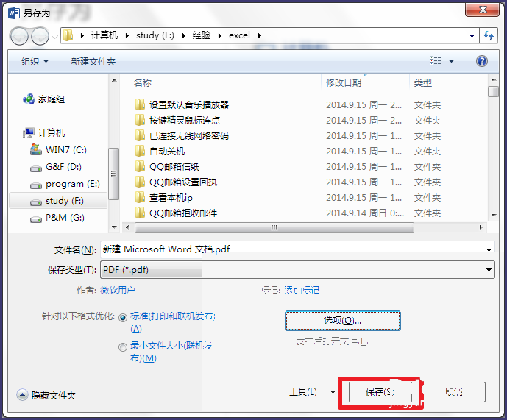
Task: Sort by 类型 column header
Action: [x=422, y=83]
